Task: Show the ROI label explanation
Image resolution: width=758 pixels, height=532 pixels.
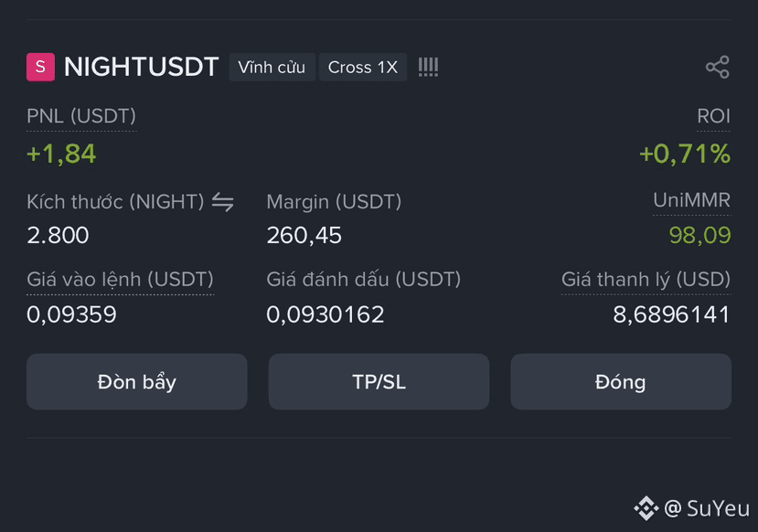Action: pos(713,116)
